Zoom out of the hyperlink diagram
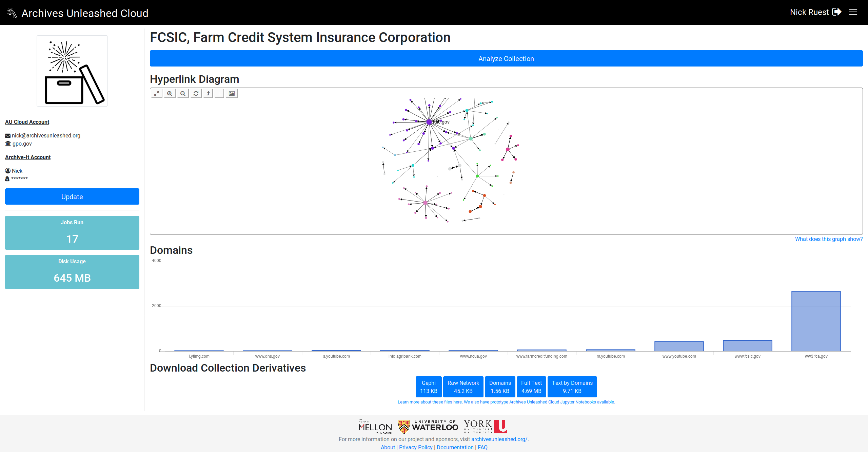 click(x=183, y=93)
